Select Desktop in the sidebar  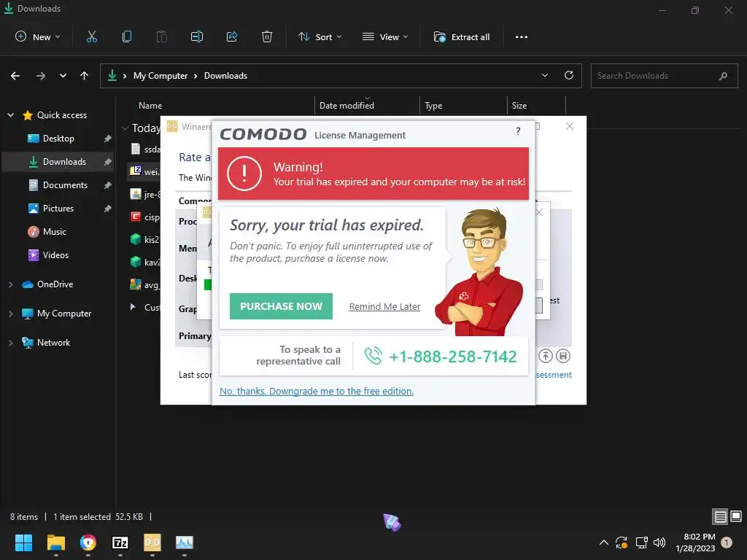click(58, 139)
